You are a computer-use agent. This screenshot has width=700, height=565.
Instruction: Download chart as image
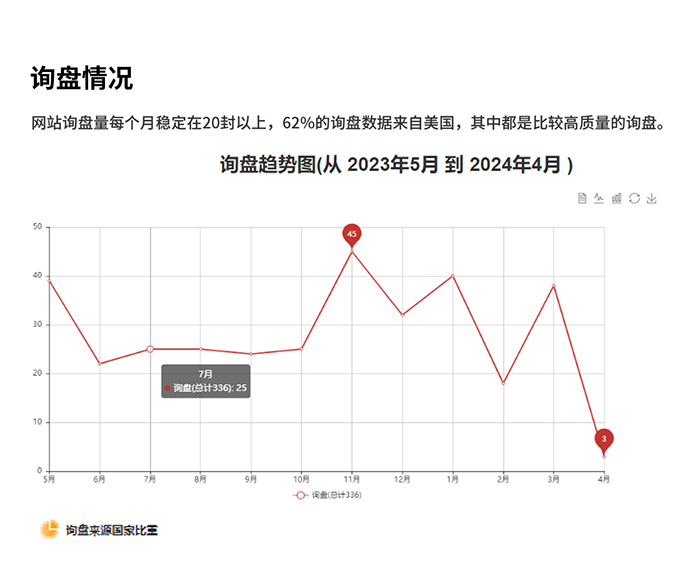point(652,199)
